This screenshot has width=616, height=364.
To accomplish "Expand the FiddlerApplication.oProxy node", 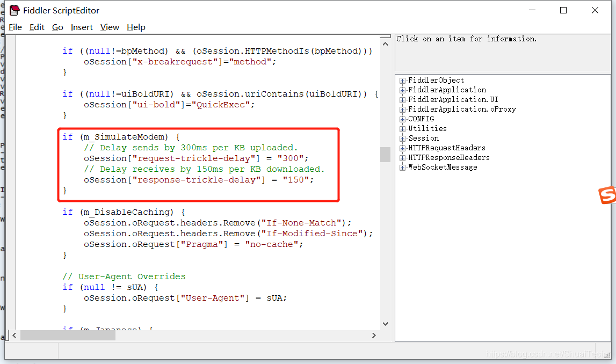I will (402, 110).
